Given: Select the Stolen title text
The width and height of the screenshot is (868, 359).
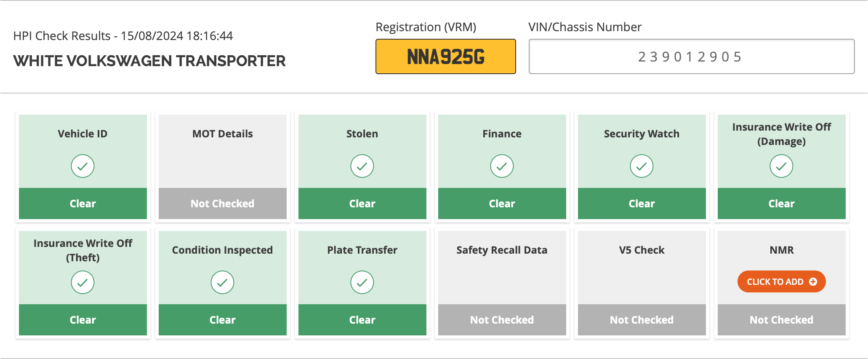Looking at the screenshot, I should click(362, 134).
